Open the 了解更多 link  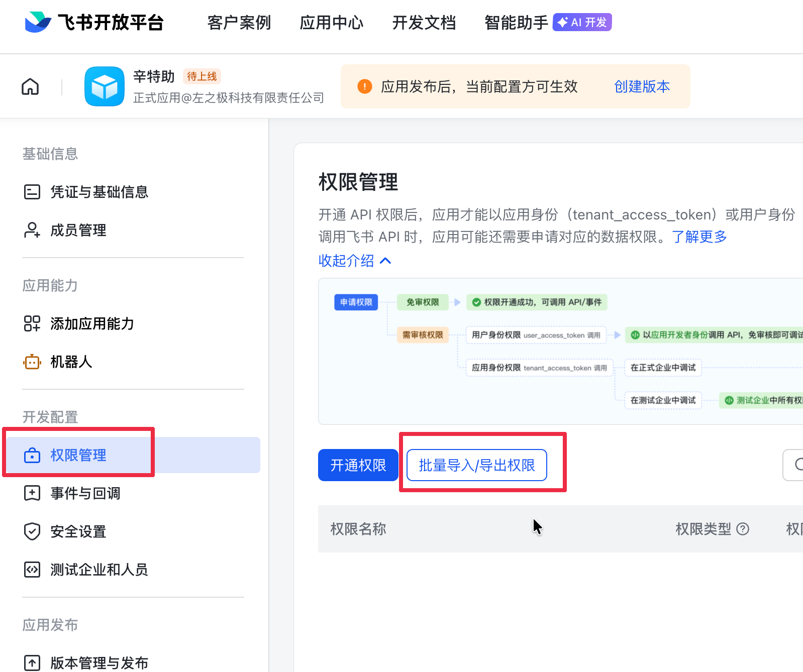click(x=699, y=237)
